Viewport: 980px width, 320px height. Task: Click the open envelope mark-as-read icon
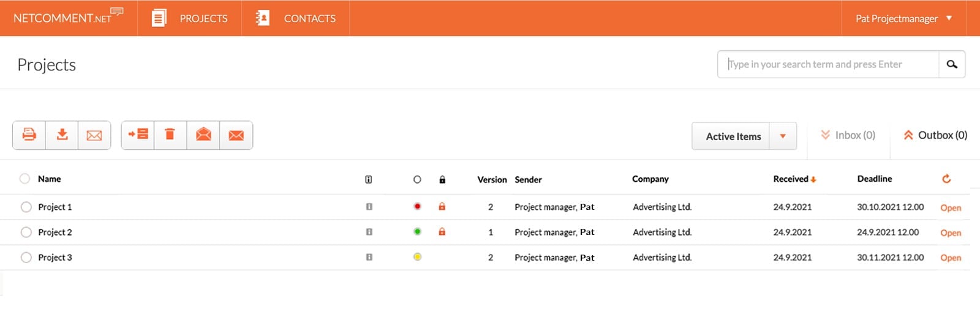pos(203,135)
